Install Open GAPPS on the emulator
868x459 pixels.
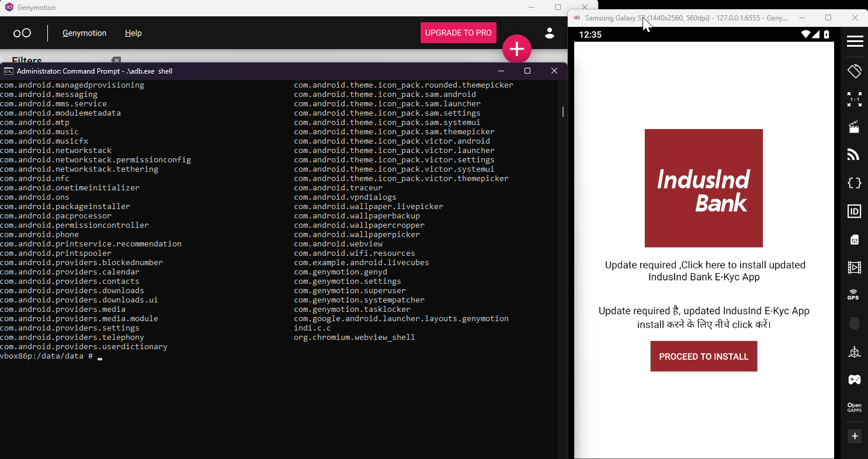point(855,408)
